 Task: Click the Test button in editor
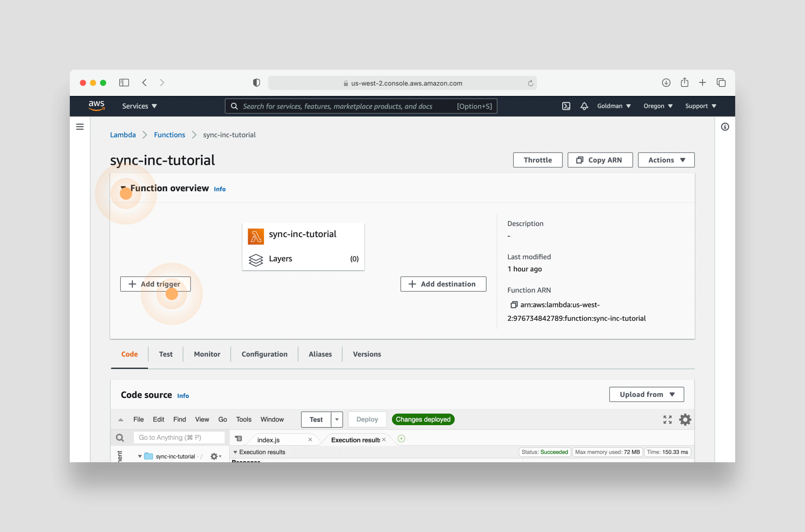coord(316,419)
